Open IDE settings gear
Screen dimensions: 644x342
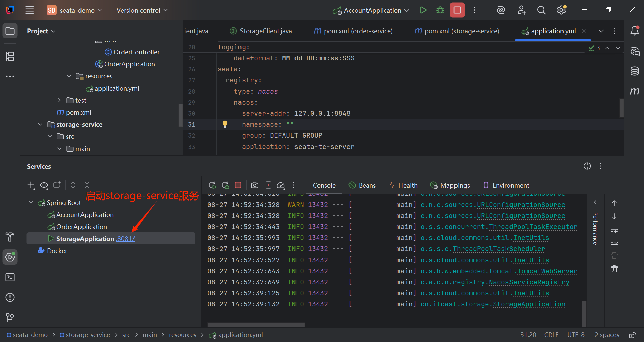click(562, 10)
